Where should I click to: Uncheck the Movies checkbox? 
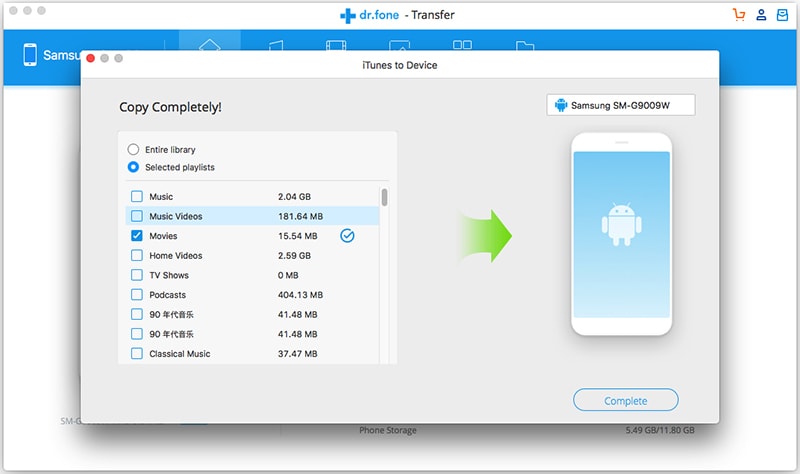137,236
